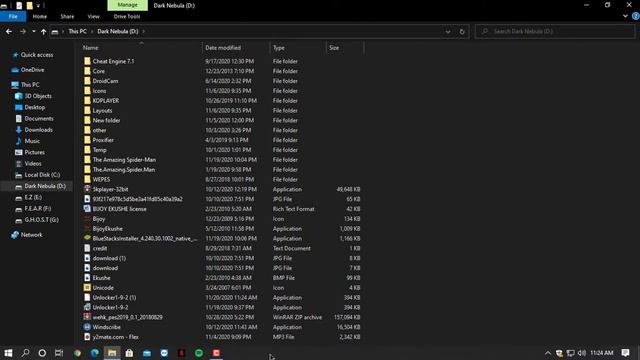640x360 pixels.
Task: Select the Proxifier folder icon
Action: pyautogui.click(x=87, y=140)
